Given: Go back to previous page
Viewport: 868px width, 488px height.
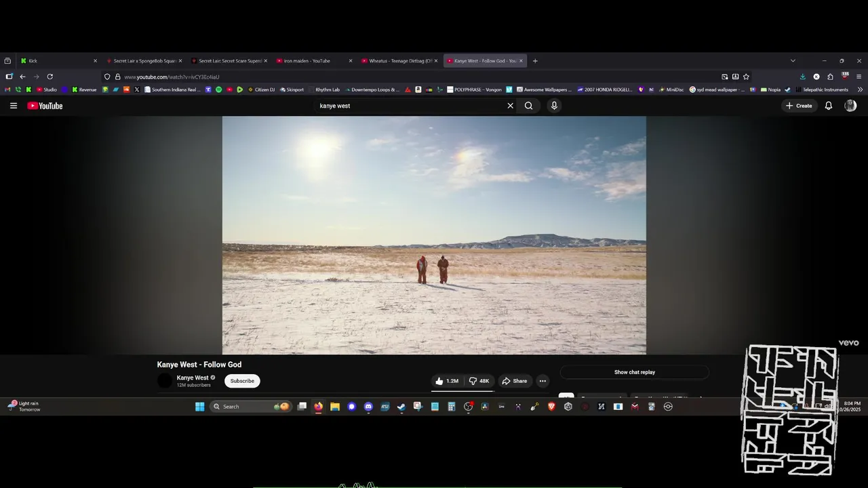Looking at the screenshot, I should (22, 77).
